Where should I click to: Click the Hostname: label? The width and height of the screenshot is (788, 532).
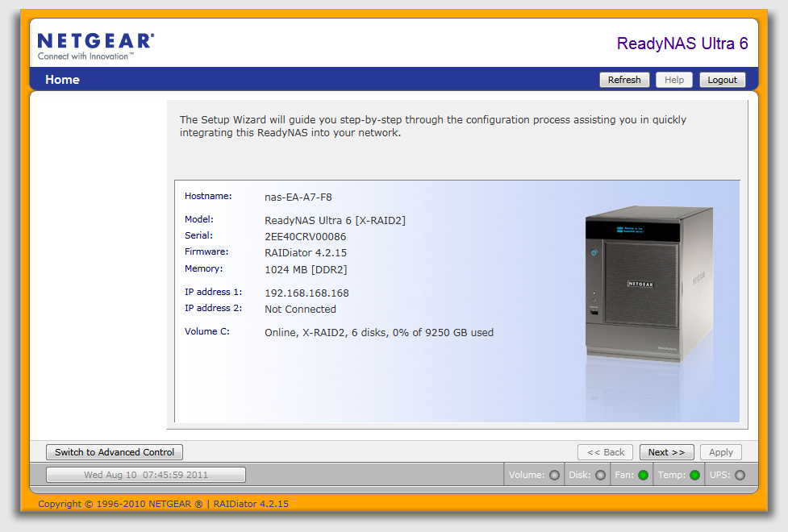[208, 196]
